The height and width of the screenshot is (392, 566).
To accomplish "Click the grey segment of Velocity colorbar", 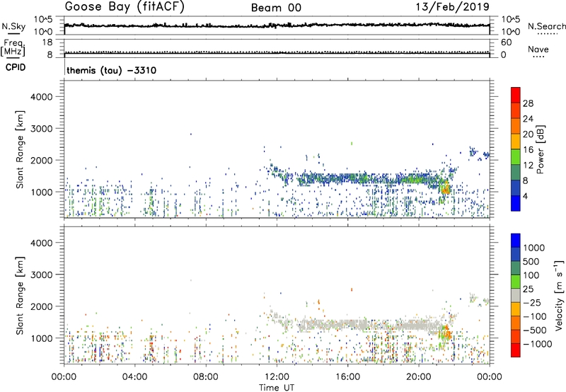I will click(516, 296).
